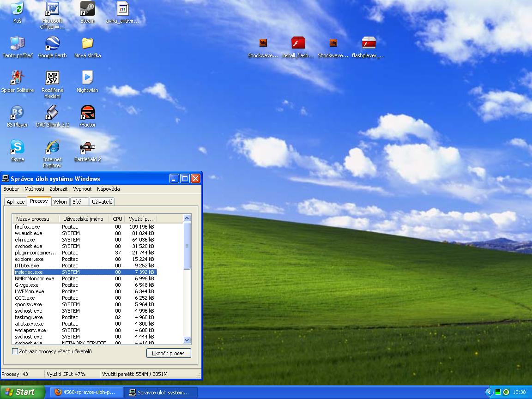Enable 'Zobrazit procesy všech uživatelů' checkbox
This screenshot has height=399, width=532.
[15, 351]
